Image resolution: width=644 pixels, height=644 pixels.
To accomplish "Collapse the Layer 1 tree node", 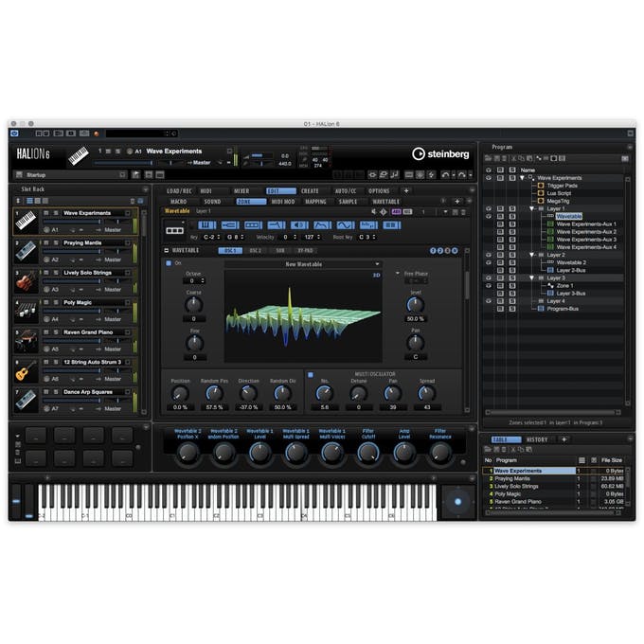I will click(531, 208).
